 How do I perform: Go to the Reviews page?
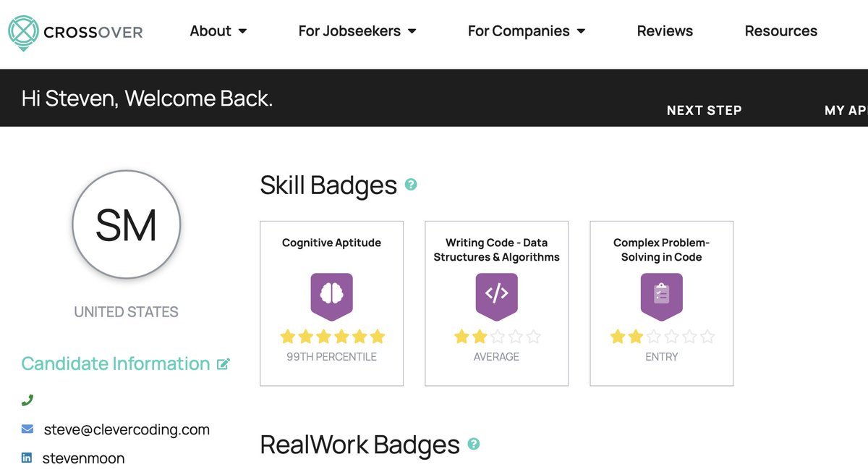click(x=665, y=31)
